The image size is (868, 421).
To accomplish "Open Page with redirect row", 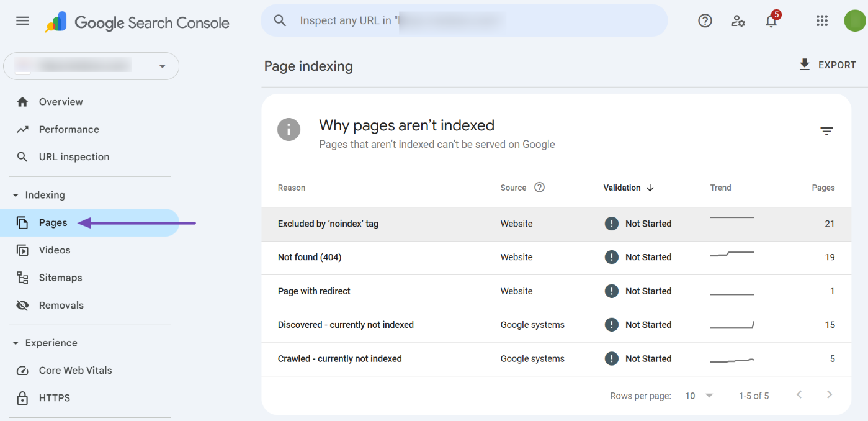I will [x=557, y=291].
